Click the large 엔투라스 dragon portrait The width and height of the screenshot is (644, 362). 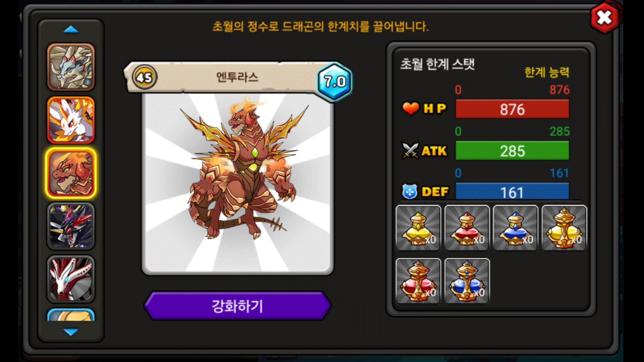[x=238, y=184]
